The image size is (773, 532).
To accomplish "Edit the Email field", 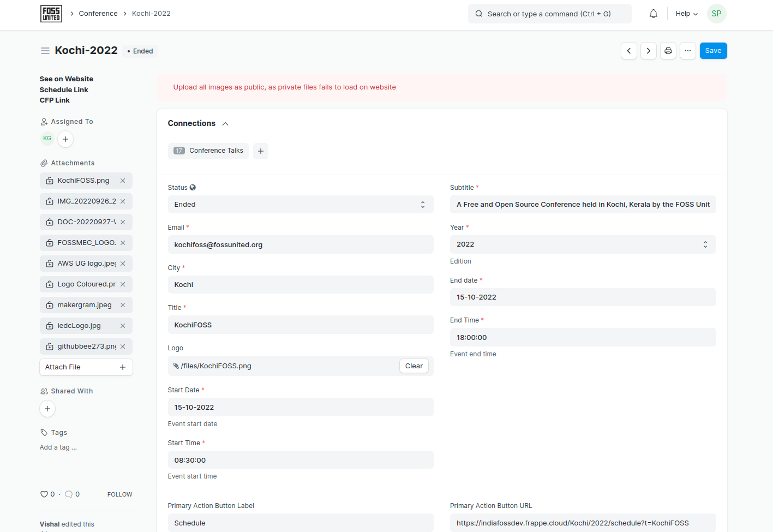I will tap(301, 244).
